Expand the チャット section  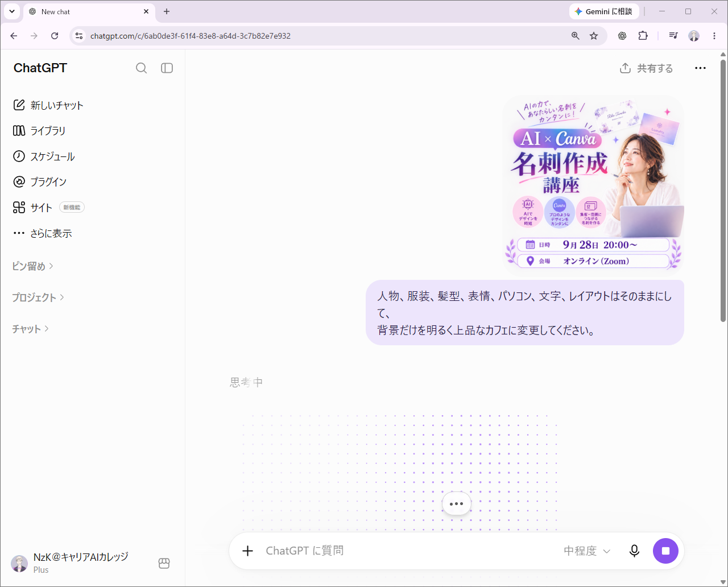[31, 329]
